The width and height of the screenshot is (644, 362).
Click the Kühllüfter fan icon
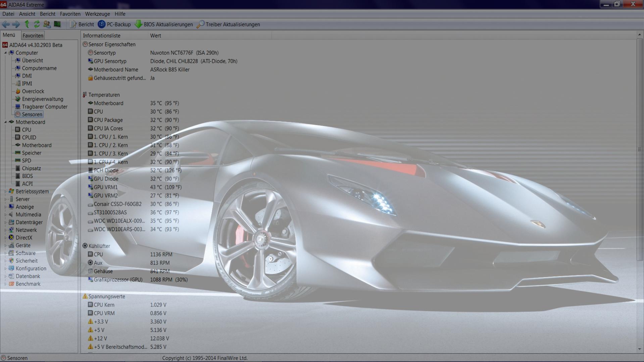[x=85, y=246]
